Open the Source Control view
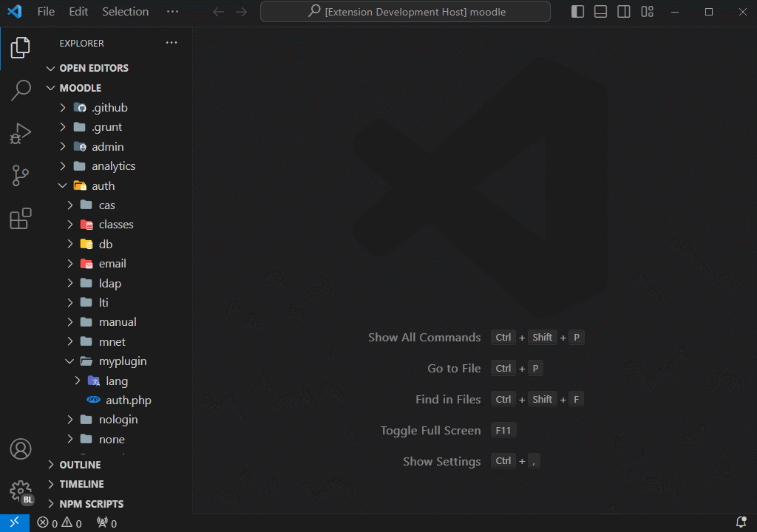The height and width of the screenshot is (532, 757). [x=20, y=175]
